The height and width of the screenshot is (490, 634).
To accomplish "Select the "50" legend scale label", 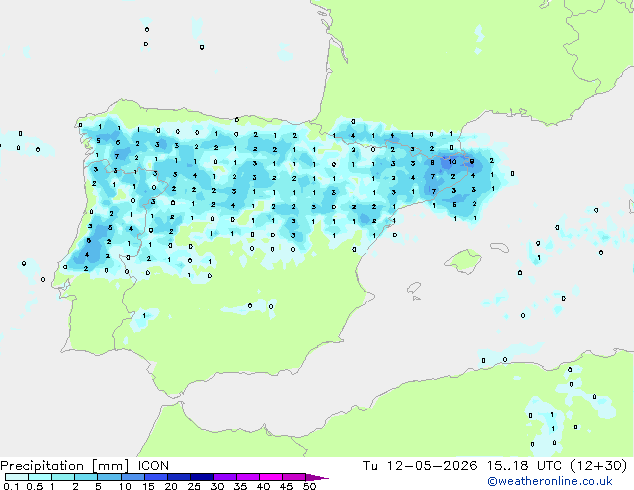I will click(309, 486).
